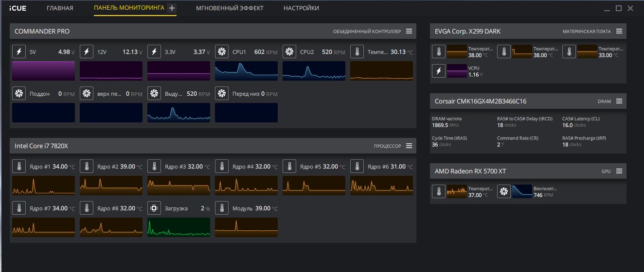Open the НАСТРОЙКИ tab
The width and height of the screenshot is (644, 272).
(301, 8)
